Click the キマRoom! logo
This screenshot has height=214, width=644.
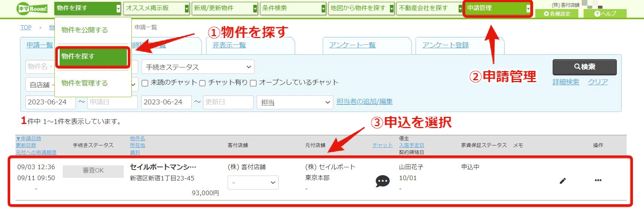coord(32,8)
